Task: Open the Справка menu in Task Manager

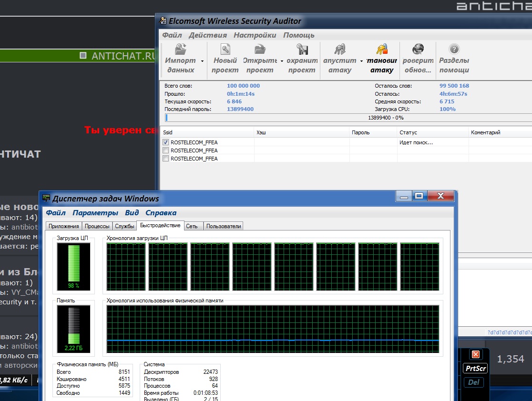Action: [x=161, y=213]
